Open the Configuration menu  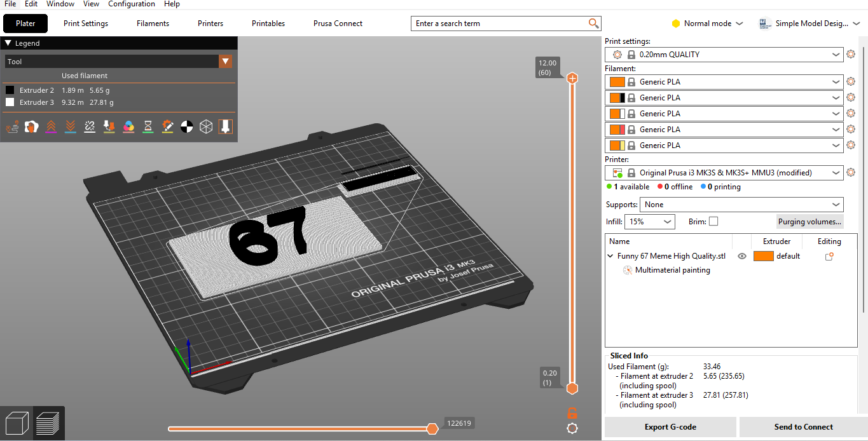(x=132, y=4)
